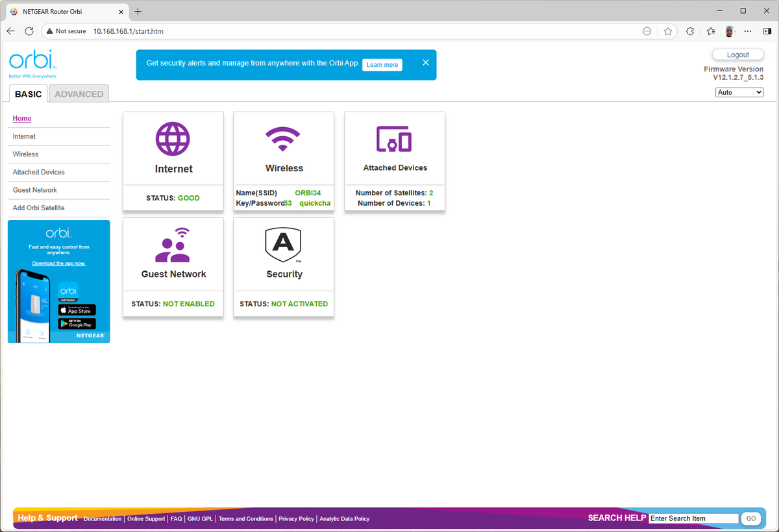The width and height of the screenshot is (779, 532).
Task: Open the favorites list icon
Action: coord(711,31)
